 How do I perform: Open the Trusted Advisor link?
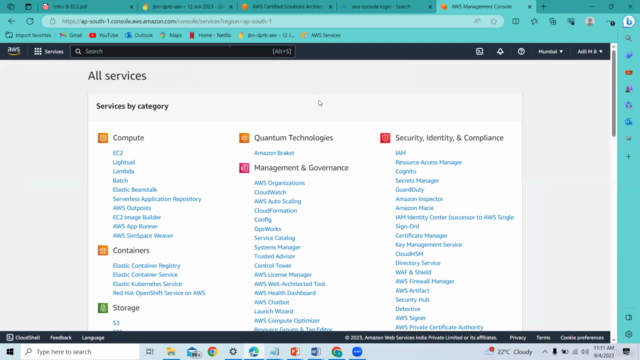274,256
